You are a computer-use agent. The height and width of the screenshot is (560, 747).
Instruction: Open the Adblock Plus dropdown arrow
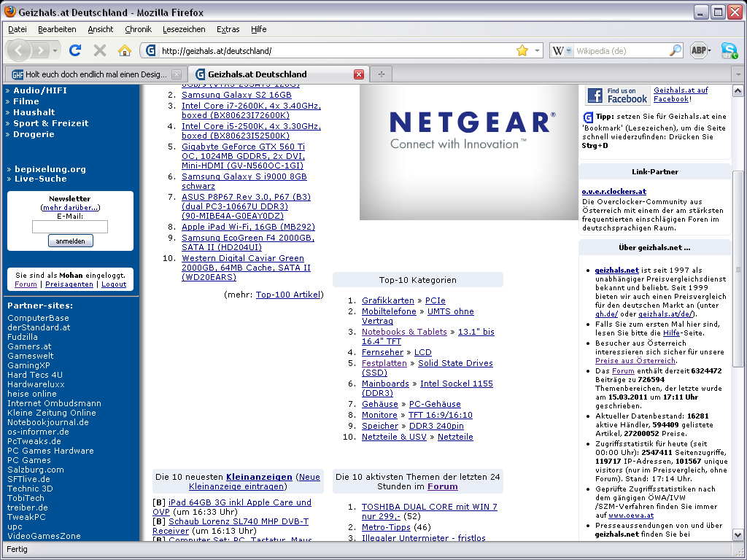click(709, 50)
